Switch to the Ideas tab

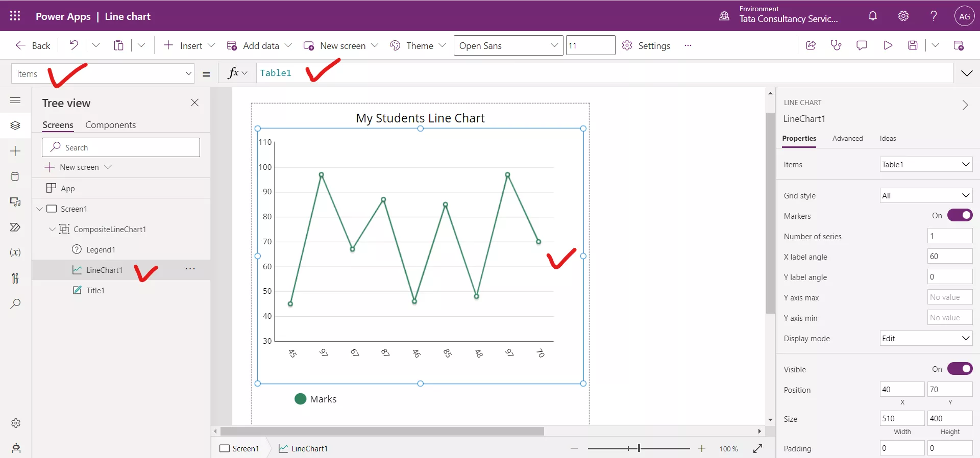click(888, 138)
